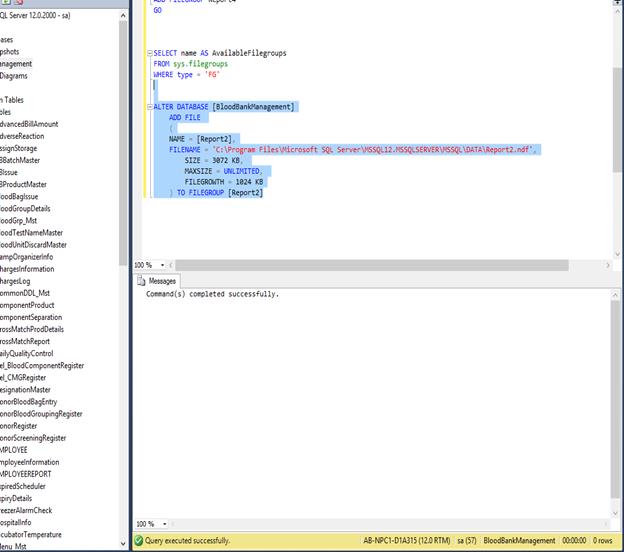Viewport: 624px width, 552px height.
Task: Select the ExpiryDetails table node
Action: coord(16,498)
